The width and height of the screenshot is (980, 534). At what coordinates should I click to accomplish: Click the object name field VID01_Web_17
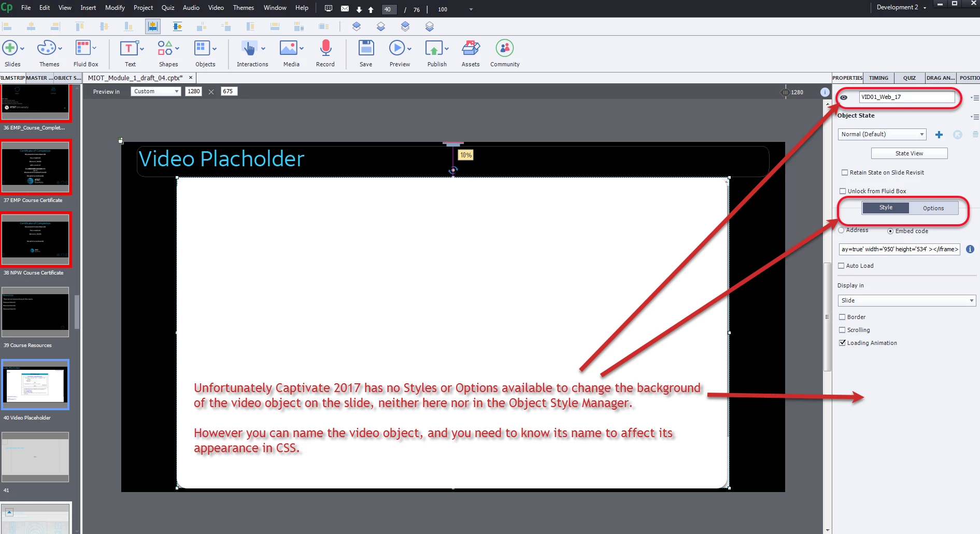coord(907,97)
